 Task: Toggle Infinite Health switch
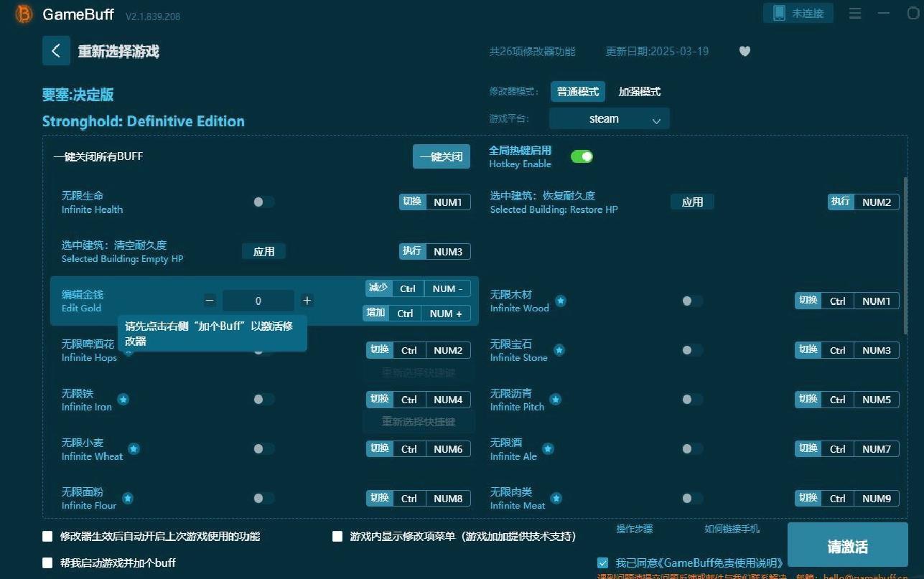coord(263,202)
